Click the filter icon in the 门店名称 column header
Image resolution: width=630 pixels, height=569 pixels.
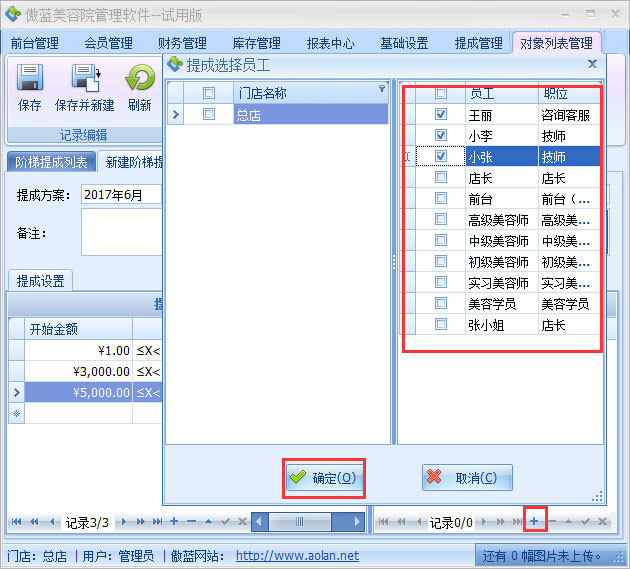pos(381,90)
